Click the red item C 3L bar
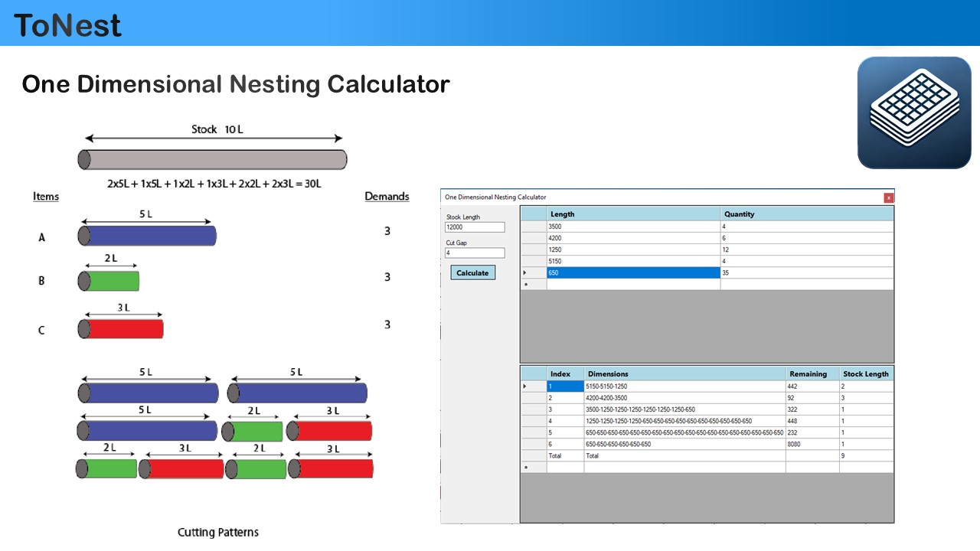The image size is (980, 551). (x=120, y=329)
